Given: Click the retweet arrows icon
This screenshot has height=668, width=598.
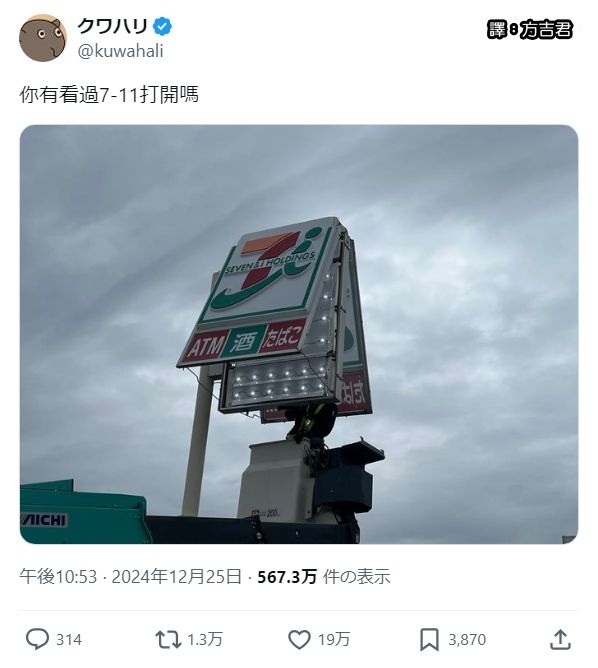Looking at the screenshot, I should point(168,639).
